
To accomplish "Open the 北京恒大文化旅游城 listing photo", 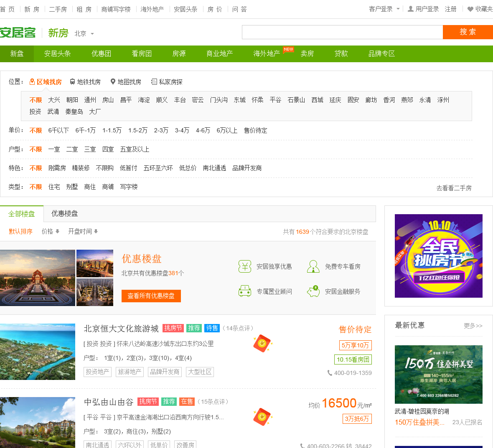I will 38,352.
